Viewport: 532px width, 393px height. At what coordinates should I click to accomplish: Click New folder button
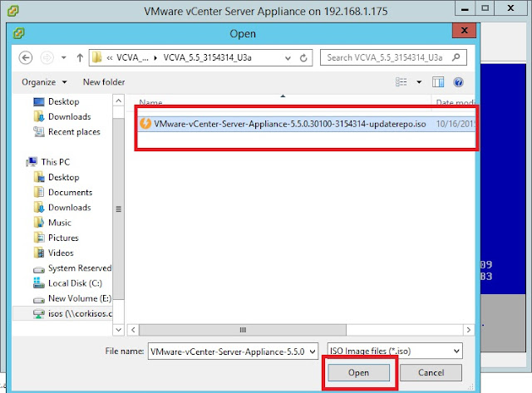(104, 82)
